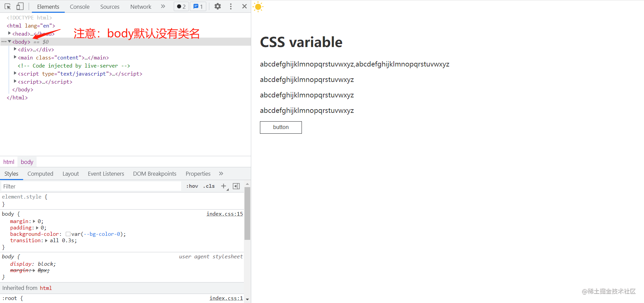644x303 pixels.
Task: Open the Properties sub-tab
Action: coord(198,174)
